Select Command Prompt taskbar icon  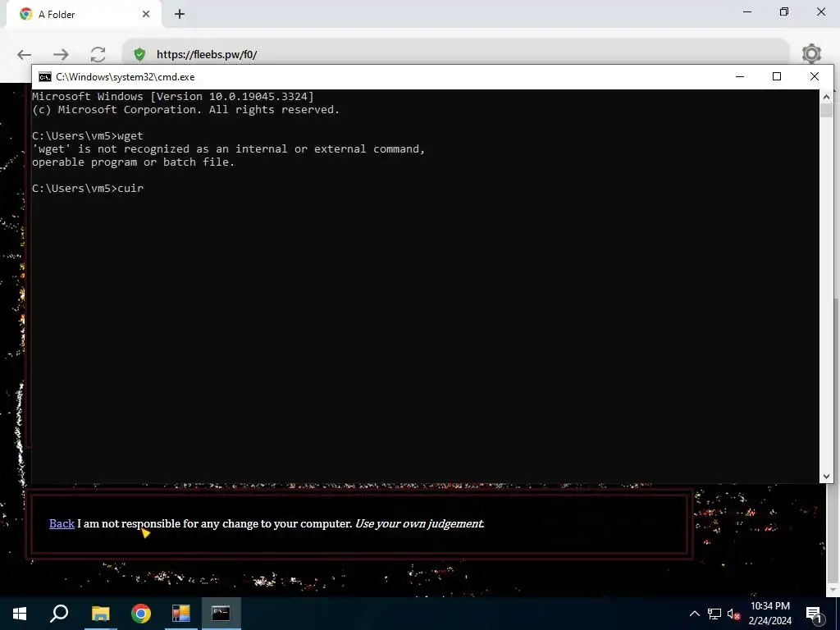[x=221, y=614]
